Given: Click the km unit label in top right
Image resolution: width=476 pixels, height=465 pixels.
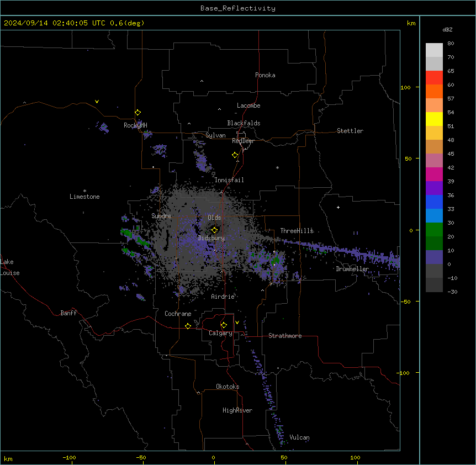Looking at the screenshot, I should (x=411, y=23).
